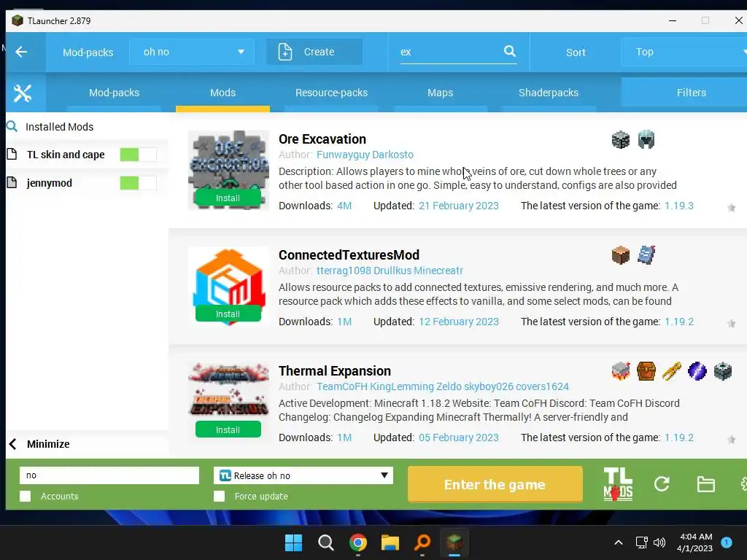Click the first category icon of Ore Excavation
The width and height of the screenshot is (747, 560).
(620, 139)
